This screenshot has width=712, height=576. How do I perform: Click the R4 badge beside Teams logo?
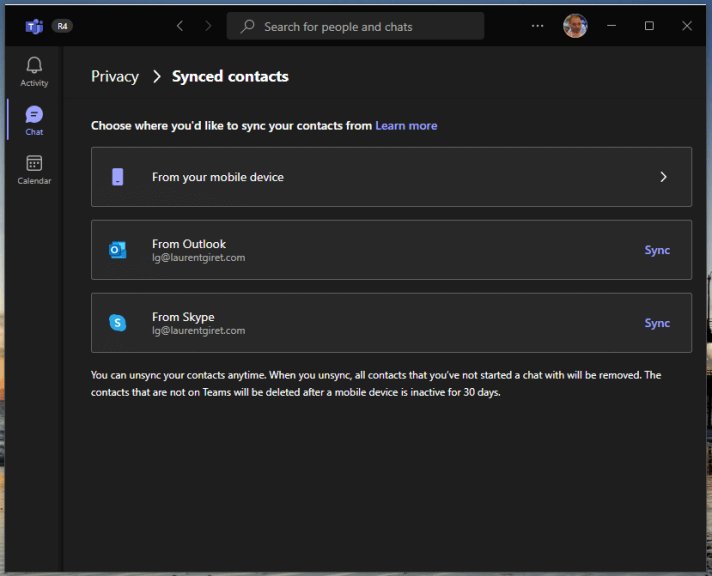[62, 26]
